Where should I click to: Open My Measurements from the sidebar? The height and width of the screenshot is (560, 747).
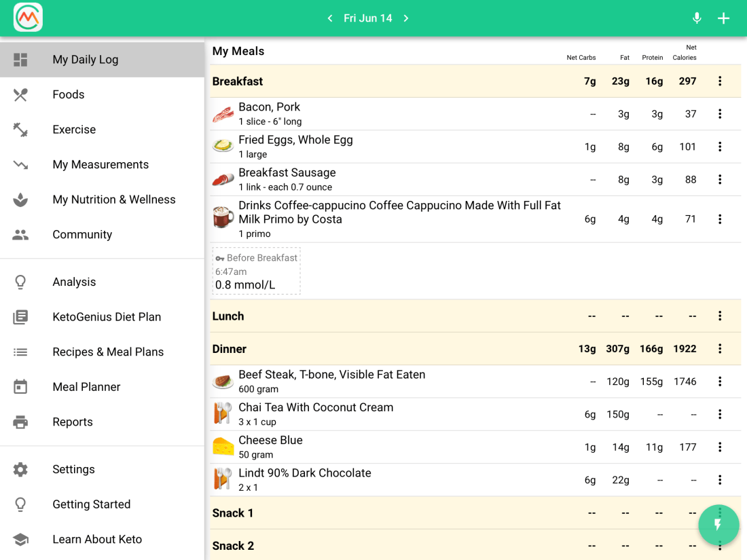[x=101, y=165]
